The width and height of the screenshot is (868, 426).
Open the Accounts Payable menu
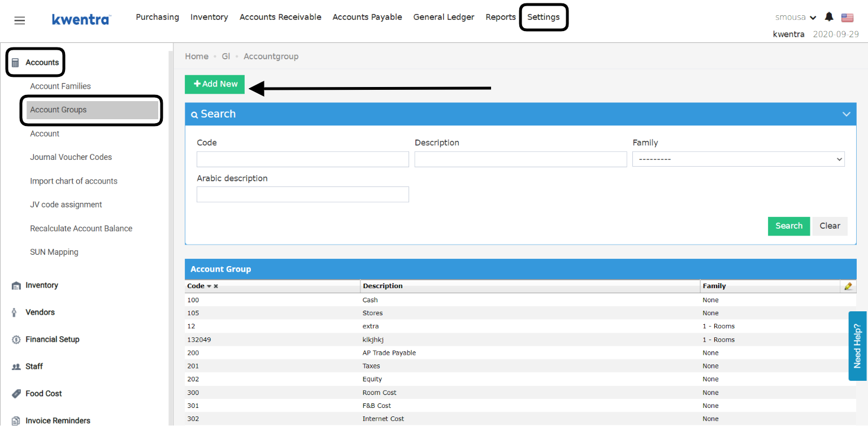click(x=367, y=17)
